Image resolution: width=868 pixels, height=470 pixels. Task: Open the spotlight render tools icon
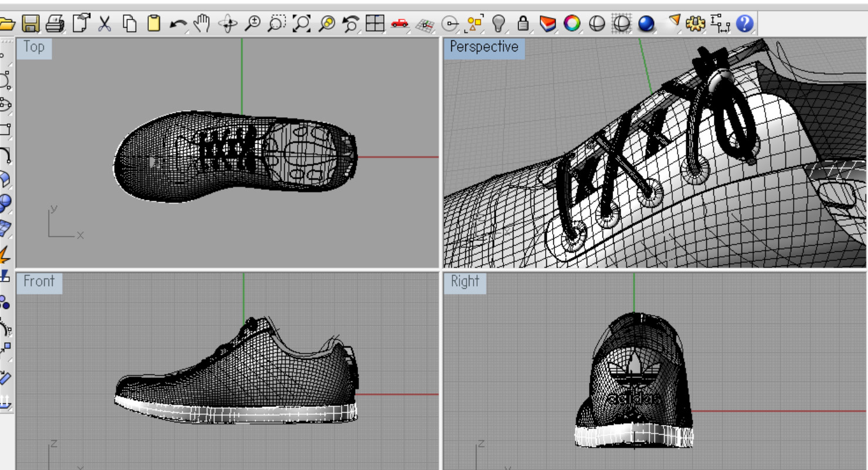click(675, 22)
